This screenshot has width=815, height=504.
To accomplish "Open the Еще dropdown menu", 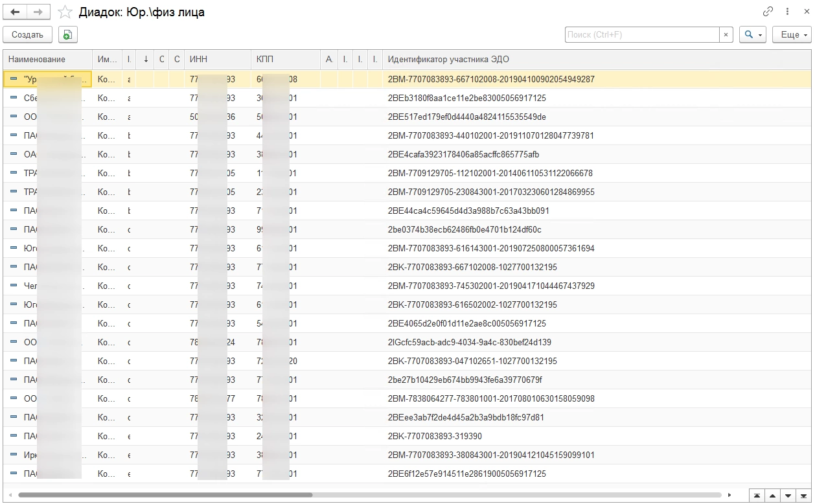I will point(792,35).
